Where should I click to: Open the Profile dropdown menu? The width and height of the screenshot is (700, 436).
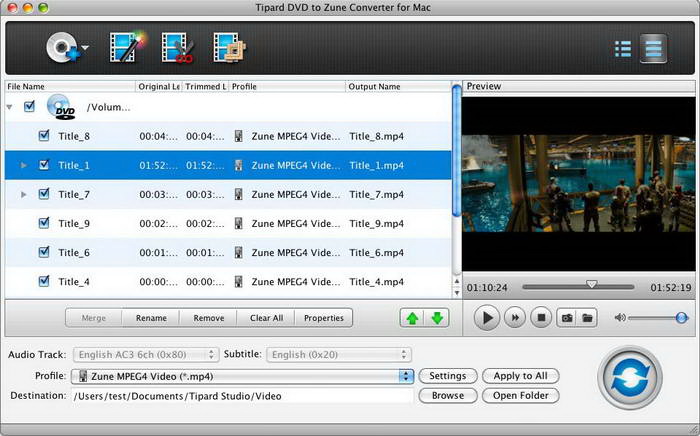pyautogui.click(x=405, y=376)
